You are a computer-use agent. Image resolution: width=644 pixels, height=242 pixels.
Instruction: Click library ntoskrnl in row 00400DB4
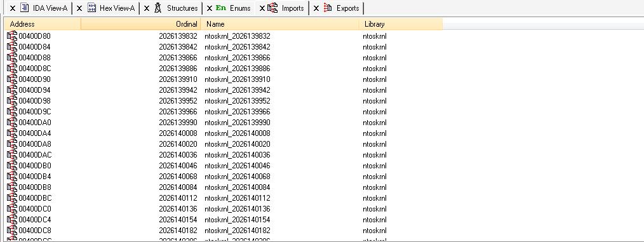[375, 177]
